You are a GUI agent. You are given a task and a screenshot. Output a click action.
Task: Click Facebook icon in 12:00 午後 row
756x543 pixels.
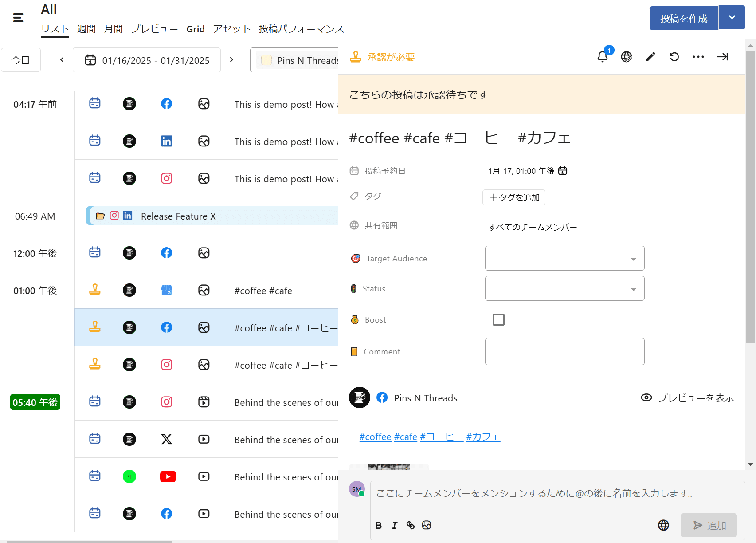tap(167, 253)
